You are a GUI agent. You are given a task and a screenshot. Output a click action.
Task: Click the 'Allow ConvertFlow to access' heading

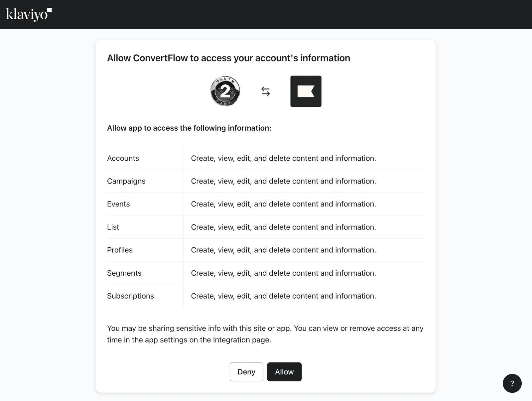click(228, 58)
